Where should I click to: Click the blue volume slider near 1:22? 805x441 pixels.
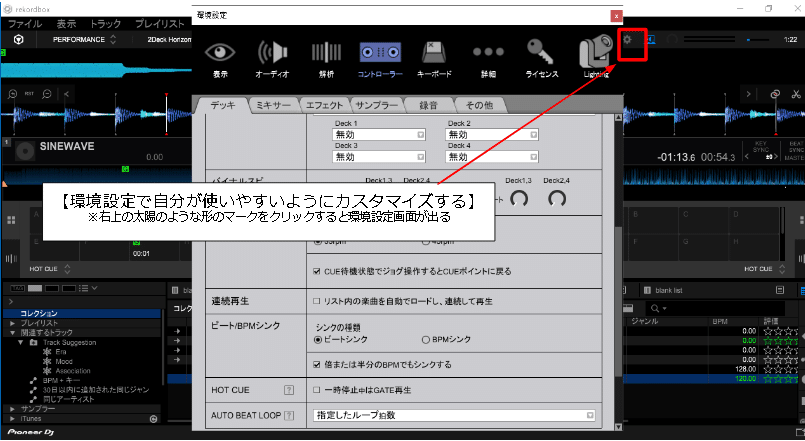(759, 40)
